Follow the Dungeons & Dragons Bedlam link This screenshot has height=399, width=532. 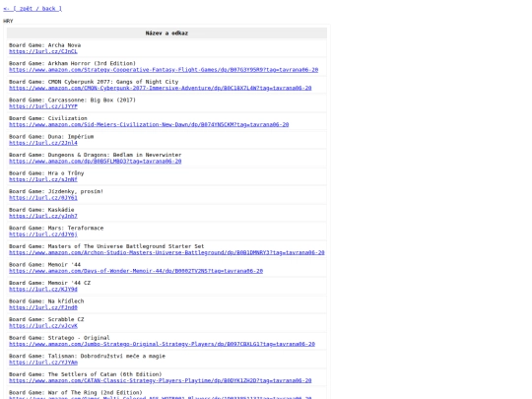[96, 162]
